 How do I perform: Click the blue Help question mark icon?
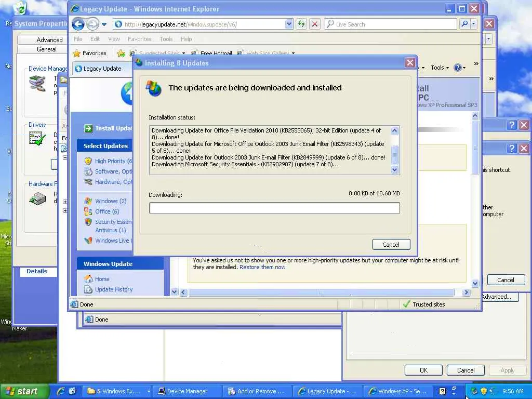[458, 68]
